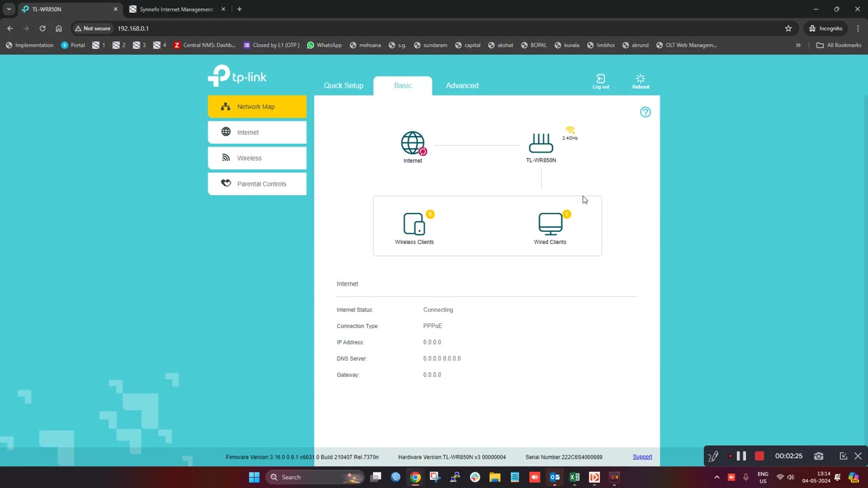This screenshot has width=868, height=488.
Task: Pause the screen recording
Action: pos(742,456)
